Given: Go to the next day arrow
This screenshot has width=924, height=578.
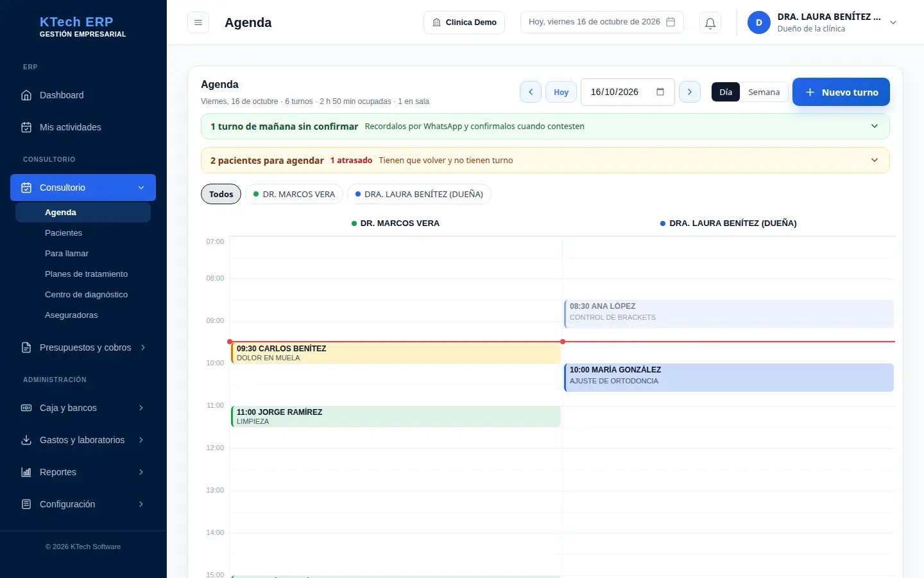Looking at the screenshot, I should (690, 92).
